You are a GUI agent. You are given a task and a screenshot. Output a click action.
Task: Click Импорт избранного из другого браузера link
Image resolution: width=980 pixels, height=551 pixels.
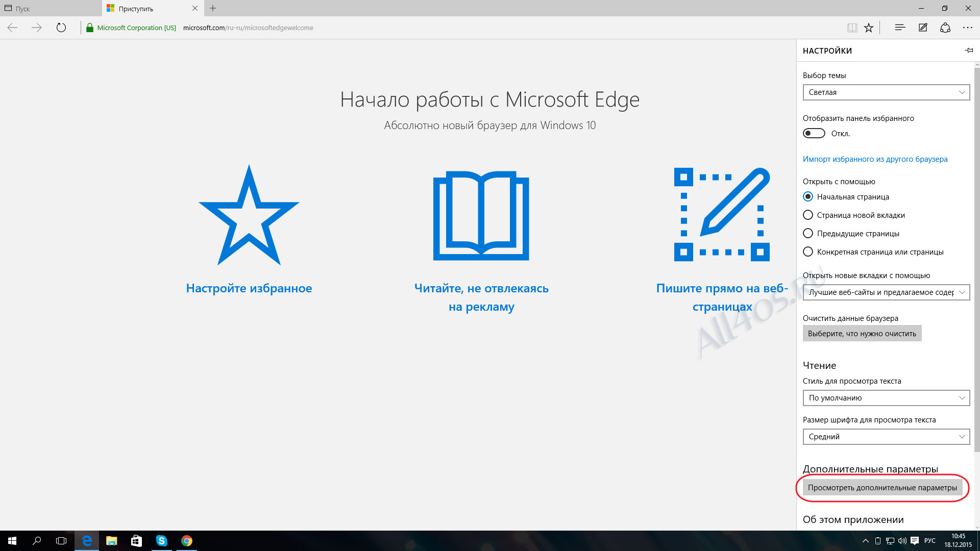point(875,159)
